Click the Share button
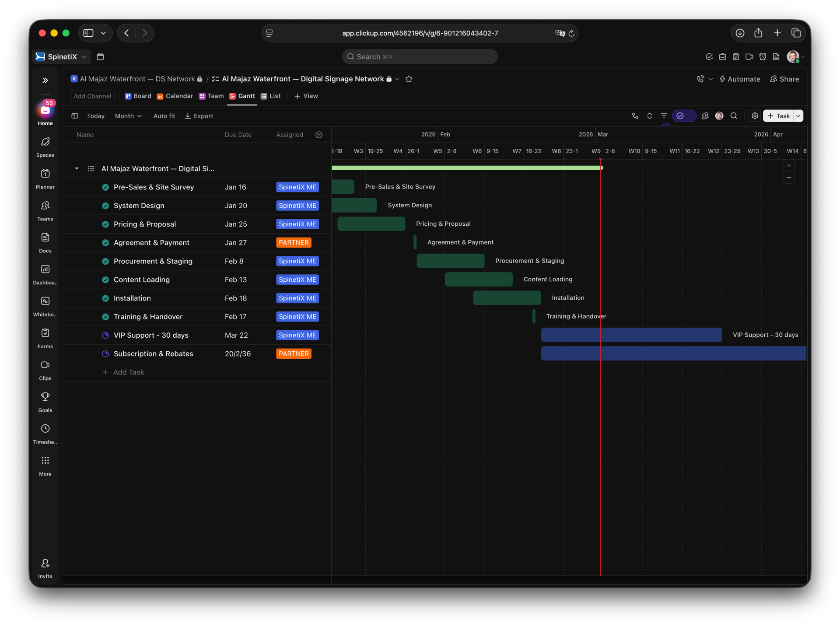This screenshot has width=840, height=626. [784, 79]
